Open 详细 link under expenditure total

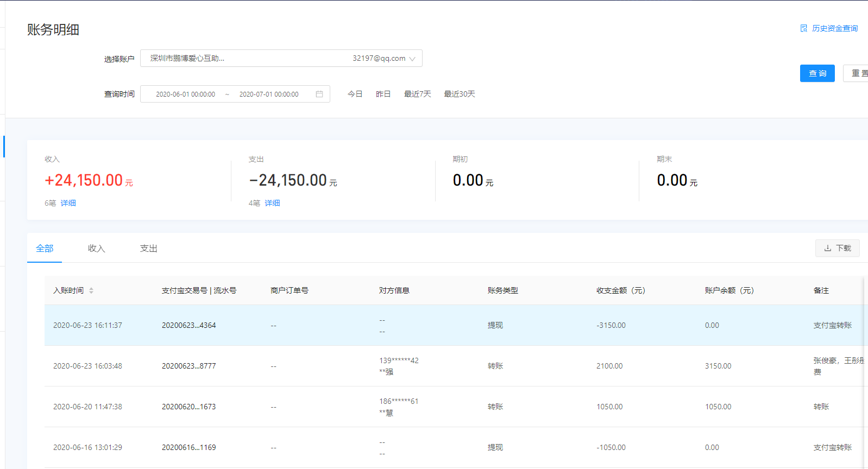click(272, 203)
